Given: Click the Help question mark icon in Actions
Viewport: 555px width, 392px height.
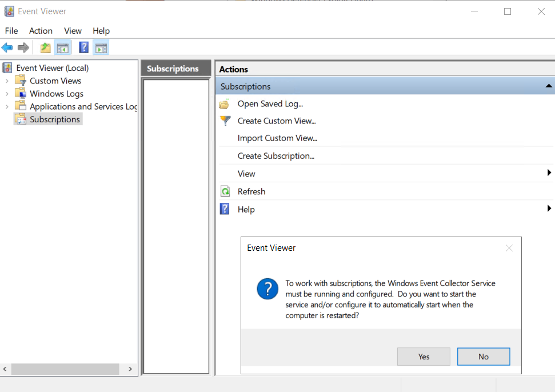Looking at the screenshot, I should (225, 209).
